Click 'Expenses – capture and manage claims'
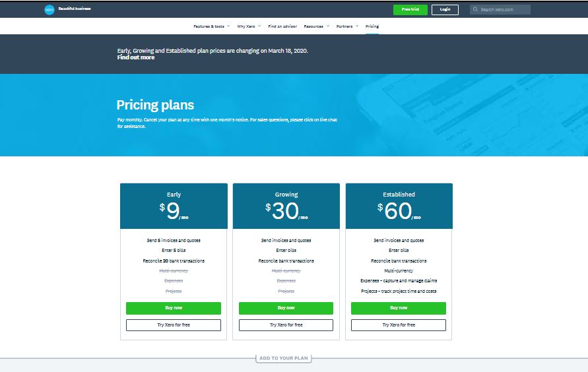This screenshot has width=588, height=372. (x=399, y=280)
